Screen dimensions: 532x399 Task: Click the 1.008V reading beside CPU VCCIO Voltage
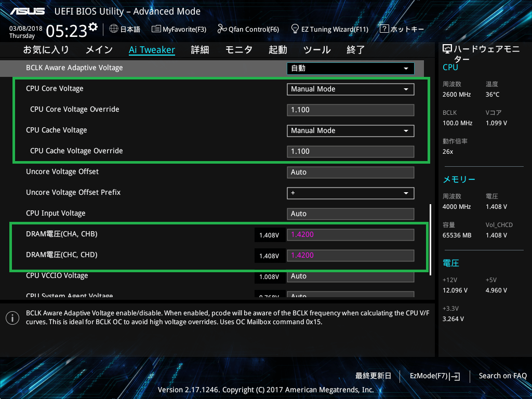(x=269, y=277)
